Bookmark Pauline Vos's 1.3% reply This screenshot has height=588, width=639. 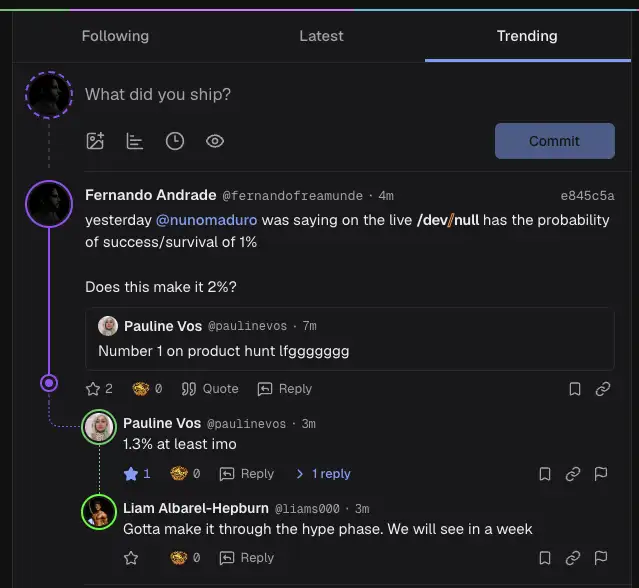(545, 474)
